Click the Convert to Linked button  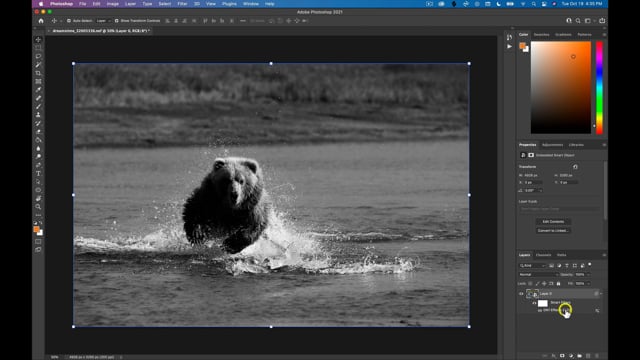click(x=553, y=231)
